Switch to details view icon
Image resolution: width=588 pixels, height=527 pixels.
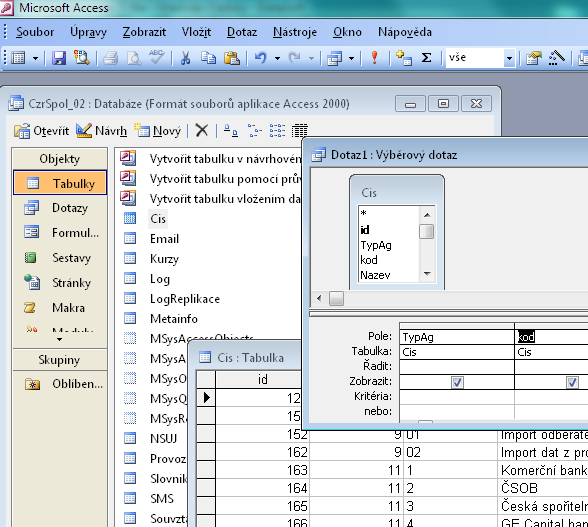pyautogui.click(x=300, y=131)
